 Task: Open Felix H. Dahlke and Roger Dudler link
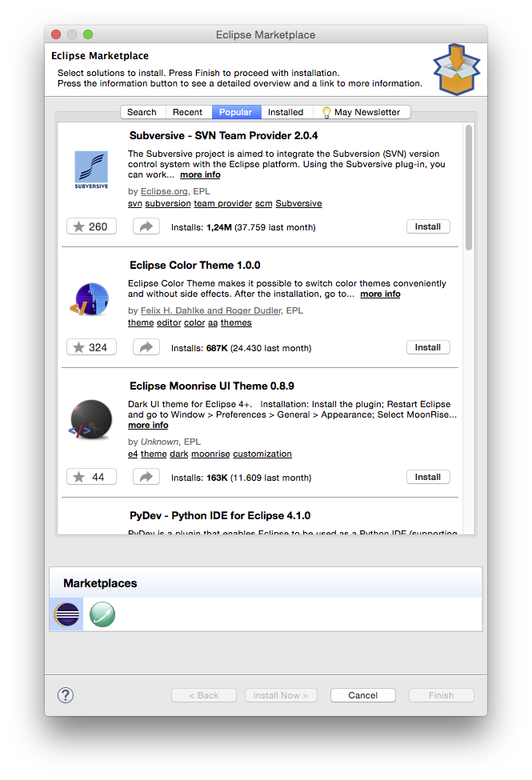click(x=211, y=310)
